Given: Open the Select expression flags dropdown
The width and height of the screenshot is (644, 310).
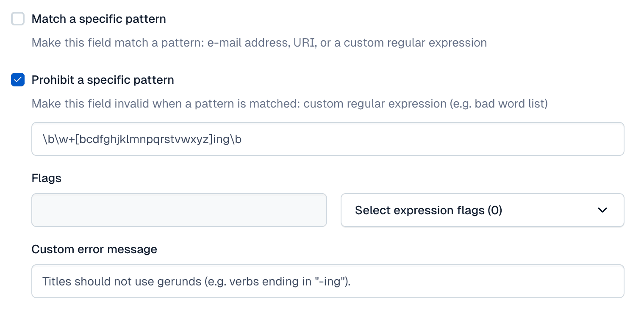Looking at the screenshot, I should [x=483, y=210].
